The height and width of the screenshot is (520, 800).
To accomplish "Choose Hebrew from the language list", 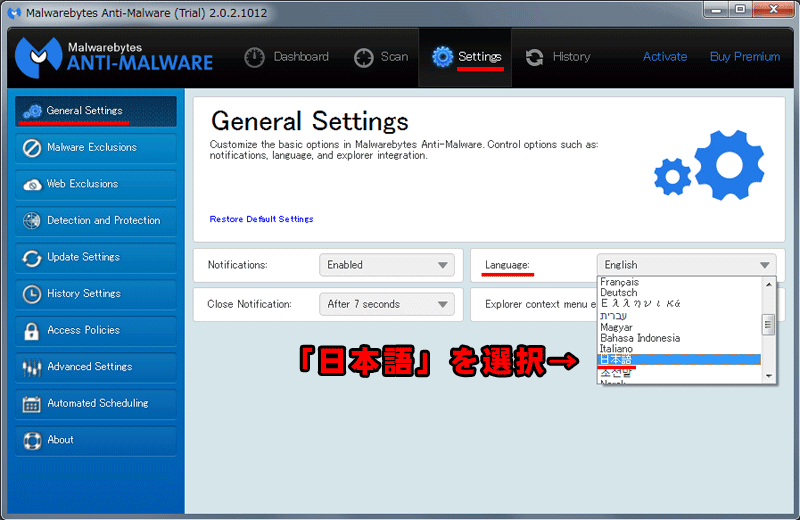I will tap(679, 315).
